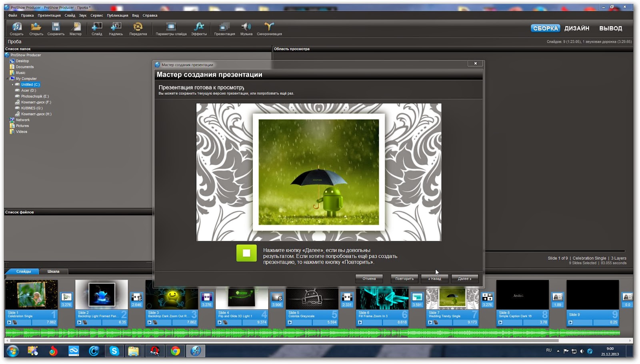Click the layers icon on Slide 7
Image resolution: width=640 pixels, height=364 pixels.
pyautogui.click(x=436, y=322)
